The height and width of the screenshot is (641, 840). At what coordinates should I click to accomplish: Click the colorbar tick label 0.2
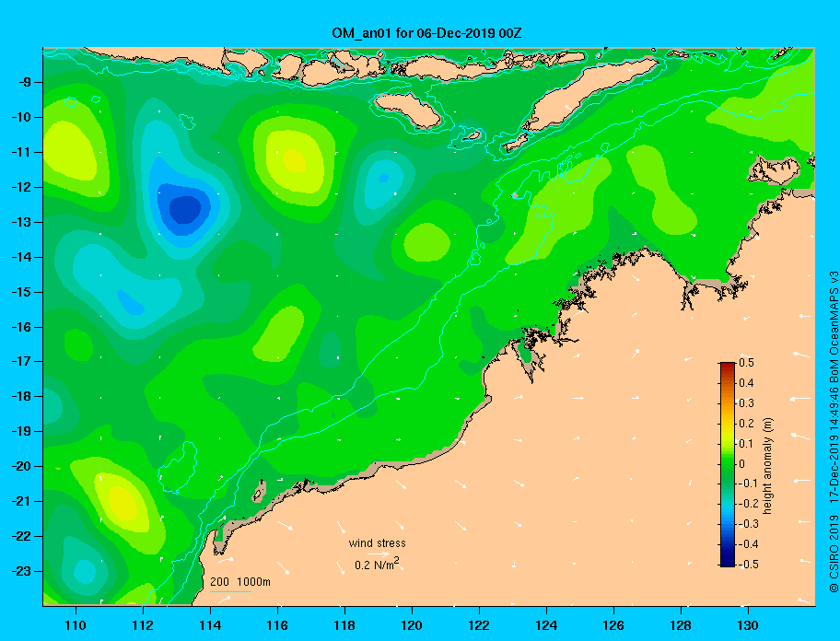coord(746,423)
